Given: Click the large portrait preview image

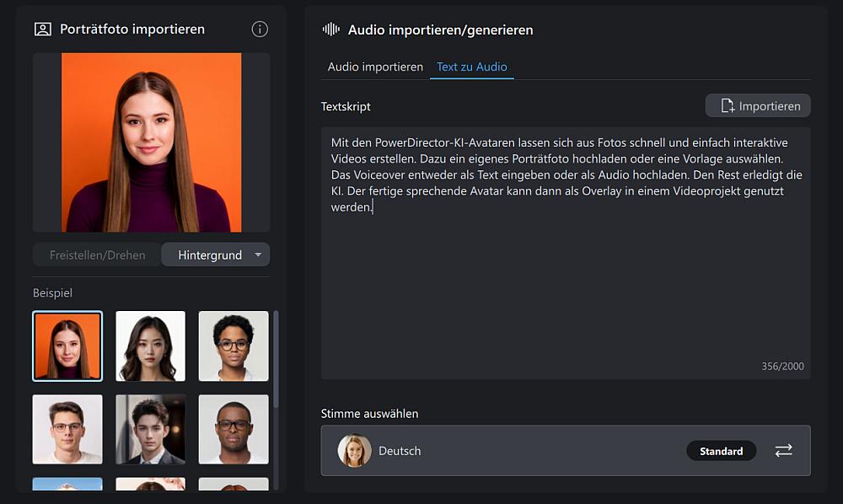Looking at the screenshot, I should 151,142.
